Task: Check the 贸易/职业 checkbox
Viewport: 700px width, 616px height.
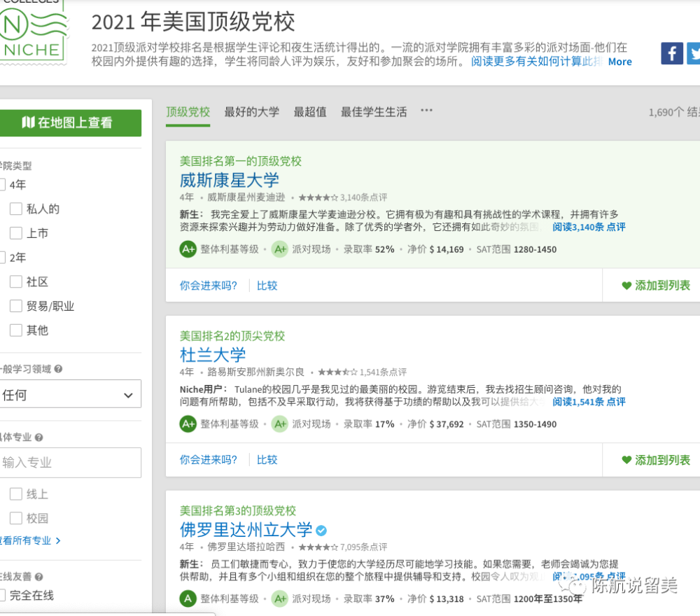Action: click(16, 306)
